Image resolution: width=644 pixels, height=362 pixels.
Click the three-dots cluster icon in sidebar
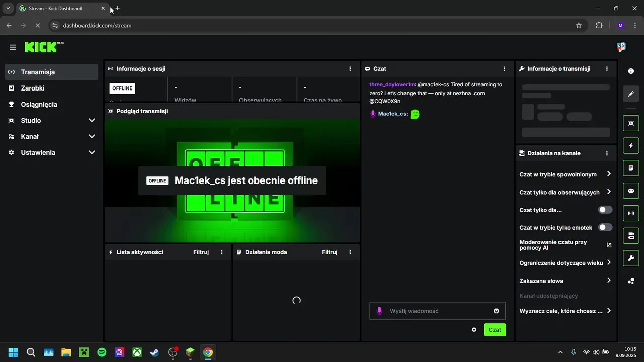tap(631, 281)
